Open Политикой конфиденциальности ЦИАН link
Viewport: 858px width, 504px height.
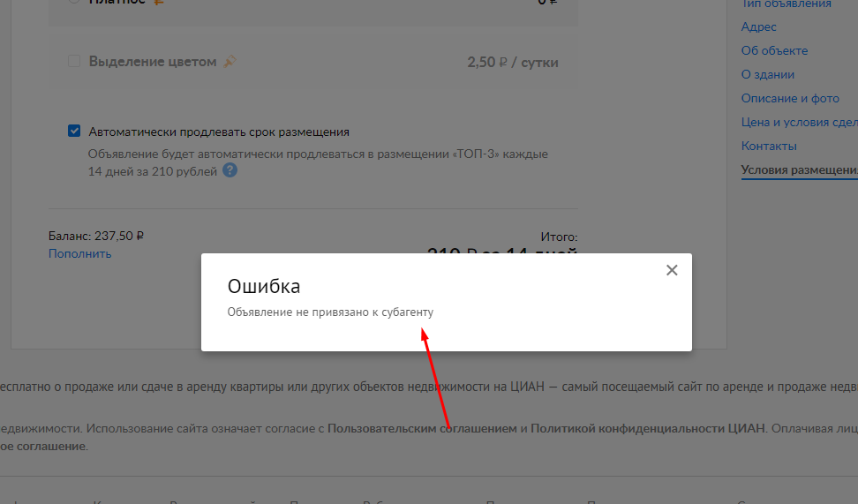tap(647, 428)
